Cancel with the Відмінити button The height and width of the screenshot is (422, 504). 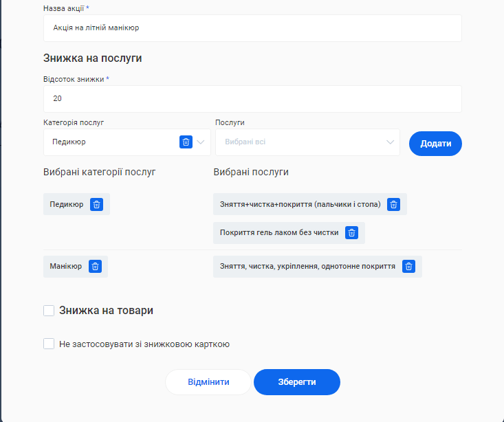(x=208, y=382)
